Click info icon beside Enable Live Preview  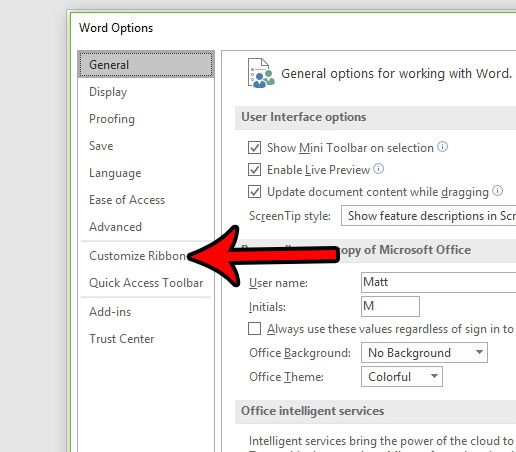378,169
